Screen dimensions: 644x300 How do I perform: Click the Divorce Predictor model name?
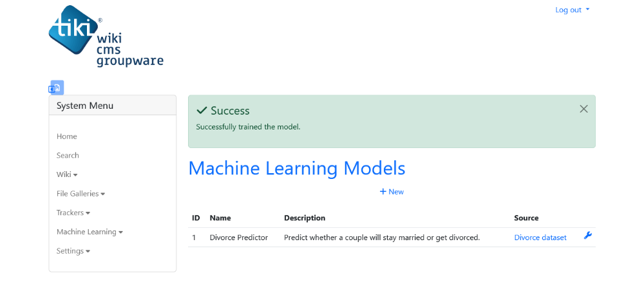239,238
